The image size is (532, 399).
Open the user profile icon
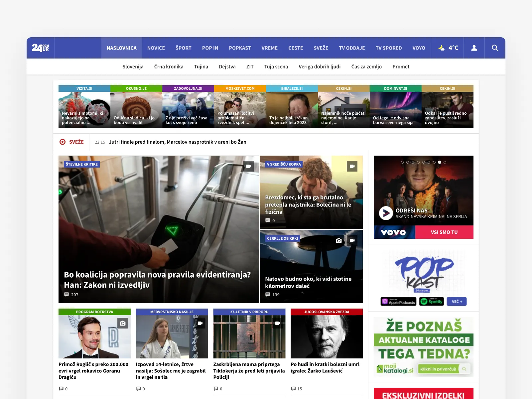[x=474, y=48]
